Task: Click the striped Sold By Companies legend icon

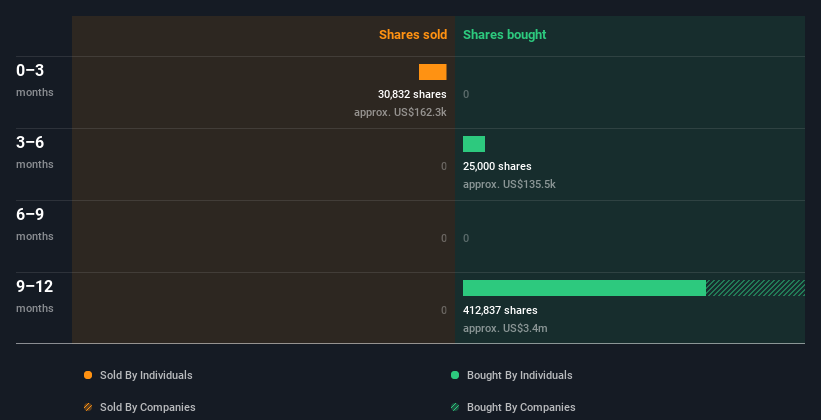Action: [x=88, y=407]
